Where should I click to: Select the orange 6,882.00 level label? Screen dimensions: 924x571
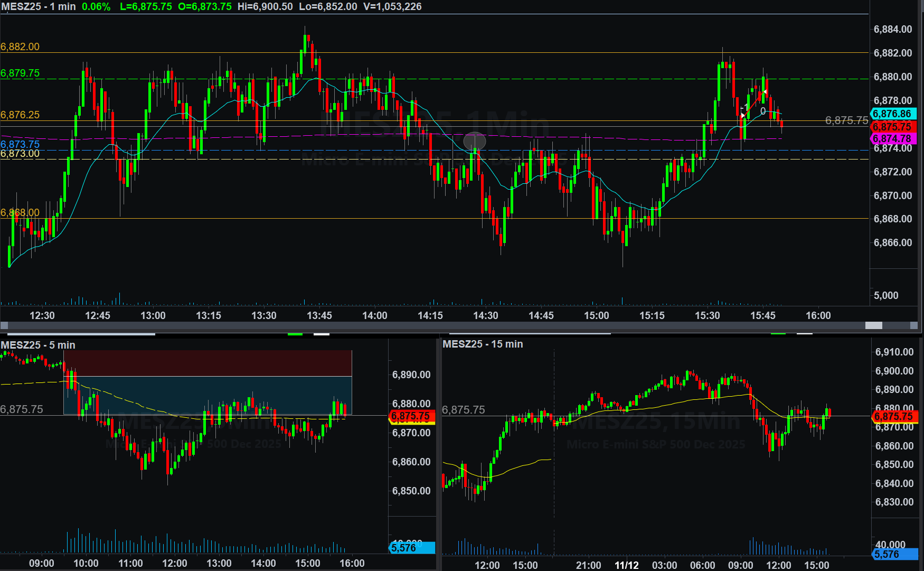coord(20,46)
